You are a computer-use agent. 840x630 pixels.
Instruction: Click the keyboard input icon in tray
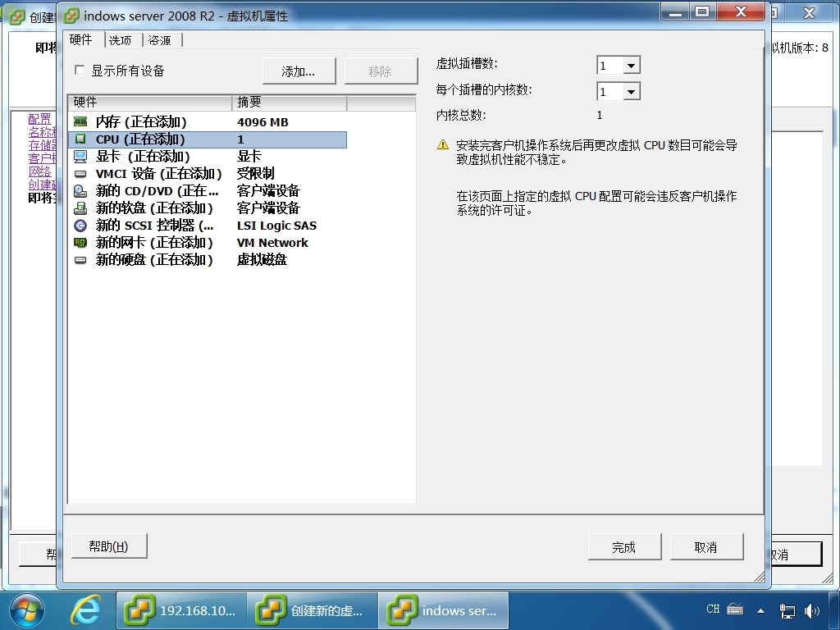pyautogui.click(x=735, y=609)
